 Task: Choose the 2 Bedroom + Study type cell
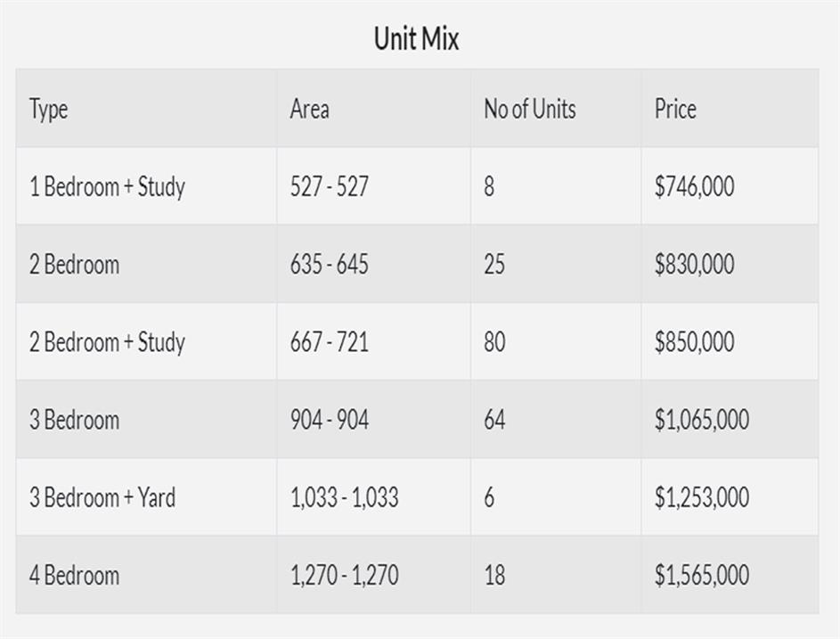(107, 342)
